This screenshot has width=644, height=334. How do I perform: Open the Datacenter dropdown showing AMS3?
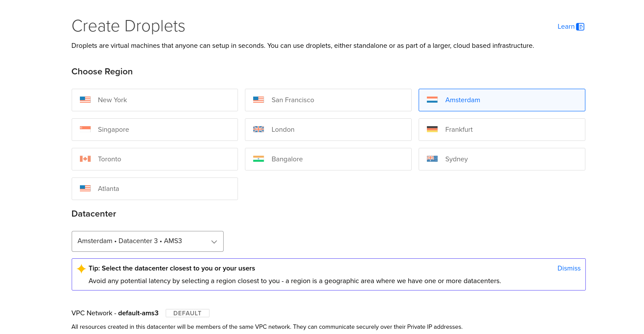click(148, 241)
